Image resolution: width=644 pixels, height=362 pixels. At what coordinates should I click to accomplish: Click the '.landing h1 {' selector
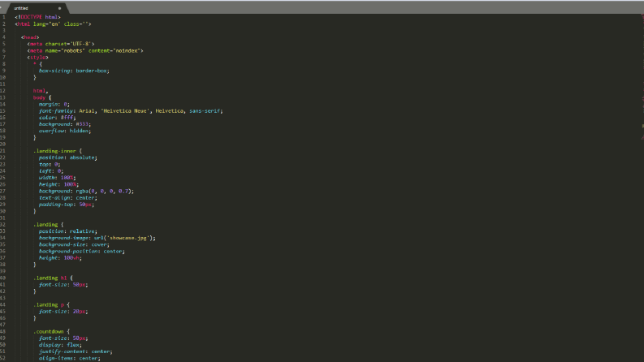pyautogui.click(x=53, y=278)
